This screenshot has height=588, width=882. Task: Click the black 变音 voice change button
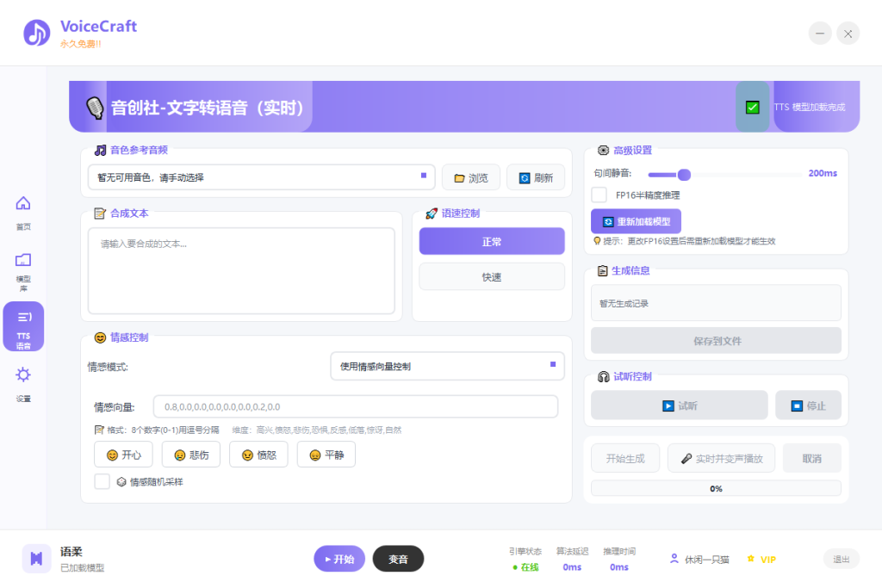point(398,559)
